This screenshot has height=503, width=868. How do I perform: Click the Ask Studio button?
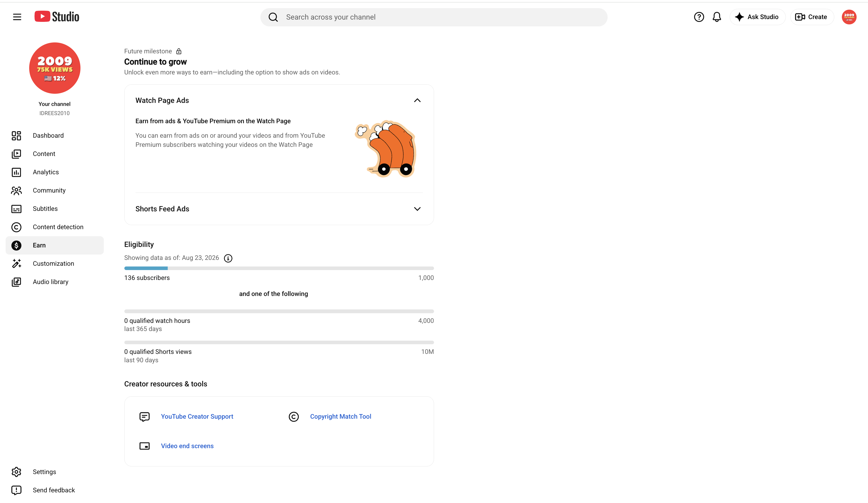pyautogui.click(x=757, y=17)
